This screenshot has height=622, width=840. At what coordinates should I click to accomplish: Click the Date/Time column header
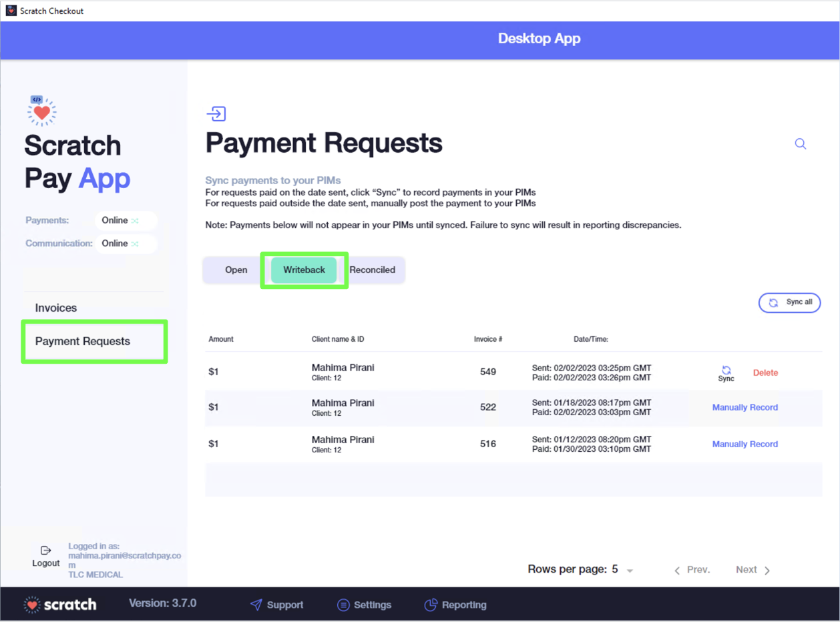click(x=591, y=339)
